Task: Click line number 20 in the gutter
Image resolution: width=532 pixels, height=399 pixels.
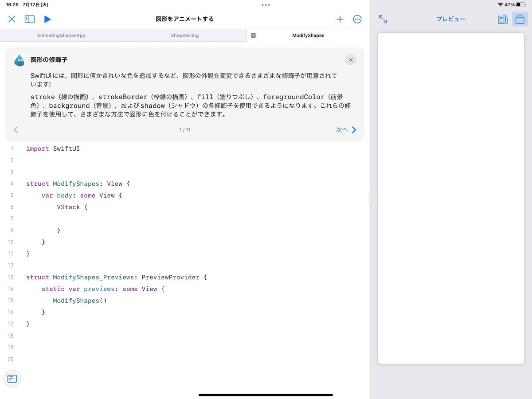Action: [x=10, y=359]
